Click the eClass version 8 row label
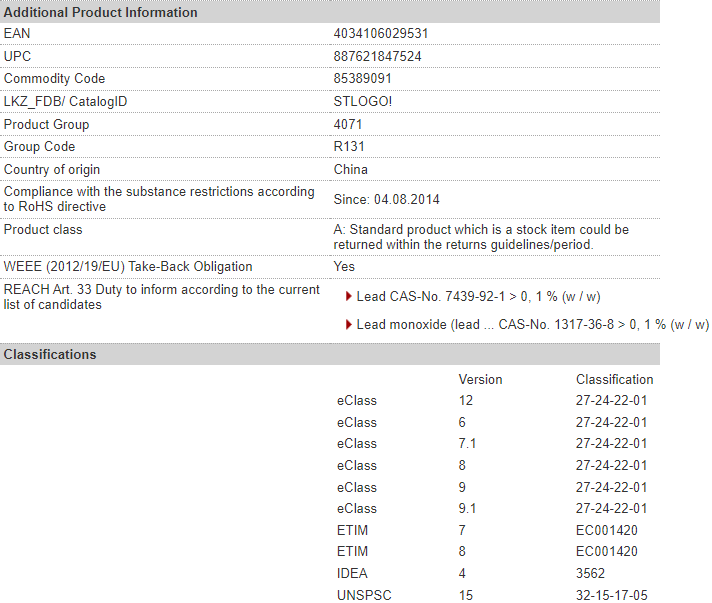Screen dimensions: 712x603 tap(356, 465)
